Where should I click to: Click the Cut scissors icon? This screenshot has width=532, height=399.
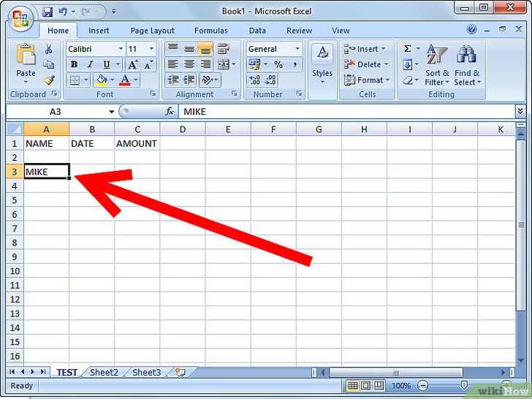pyautogui.click(x=48, y=49)
